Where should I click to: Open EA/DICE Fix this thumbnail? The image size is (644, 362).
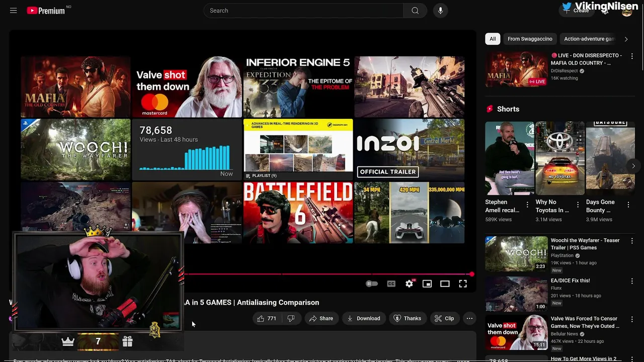(x=516, y=294)
